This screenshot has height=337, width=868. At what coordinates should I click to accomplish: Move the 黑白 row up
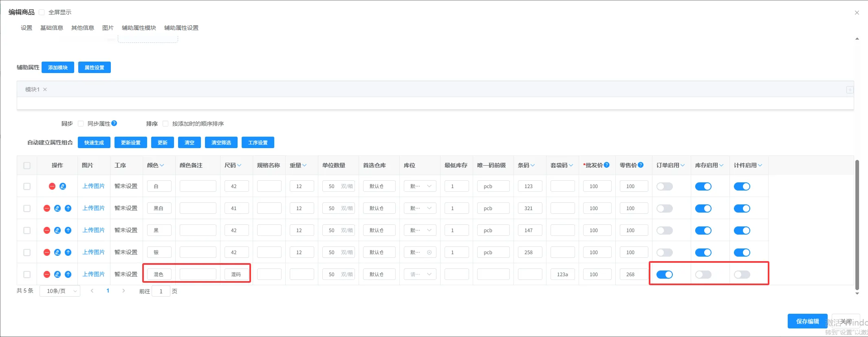point(68,208)
